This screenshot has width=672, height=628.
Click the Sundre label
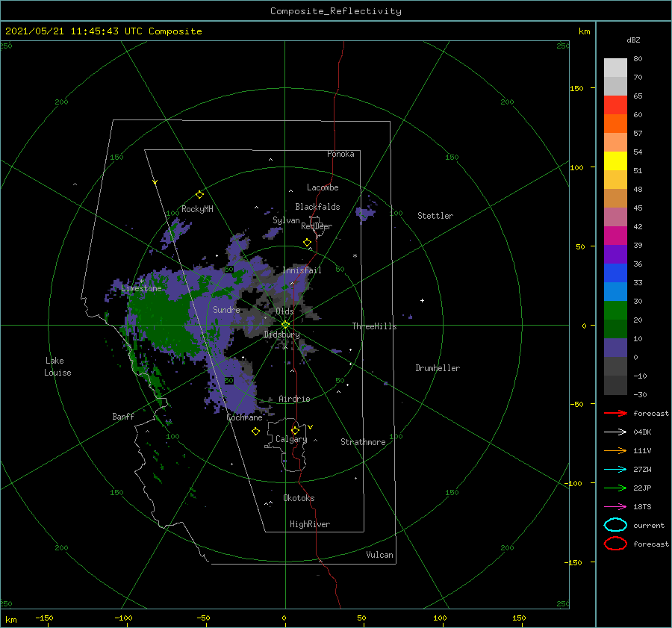pyautogui.click(x=227, y=309)
